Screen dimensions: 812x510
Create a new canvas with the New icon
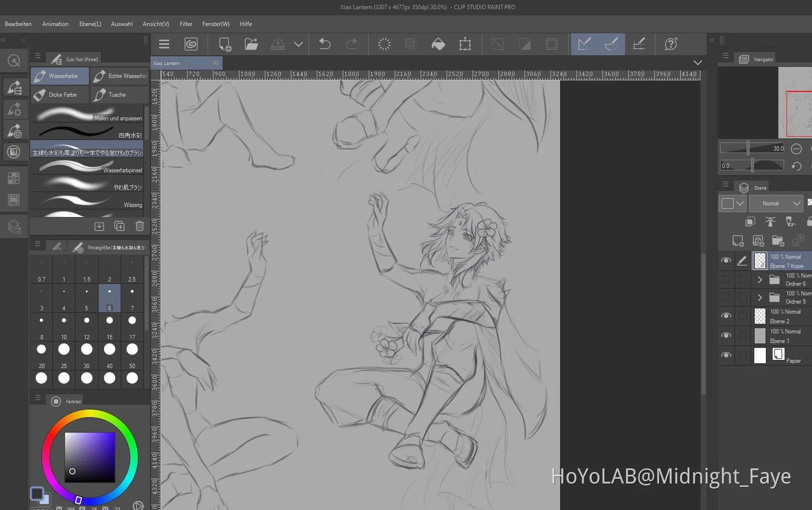pyautogui.click(x=225, y=44)
